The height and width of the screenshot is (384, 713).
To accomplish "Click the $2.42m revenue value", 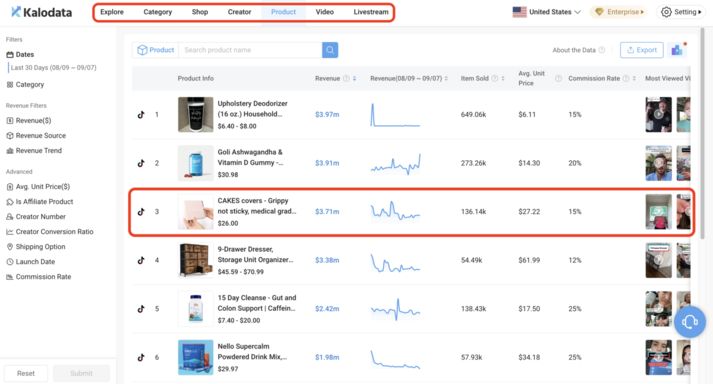I will (x=327, y=308).
